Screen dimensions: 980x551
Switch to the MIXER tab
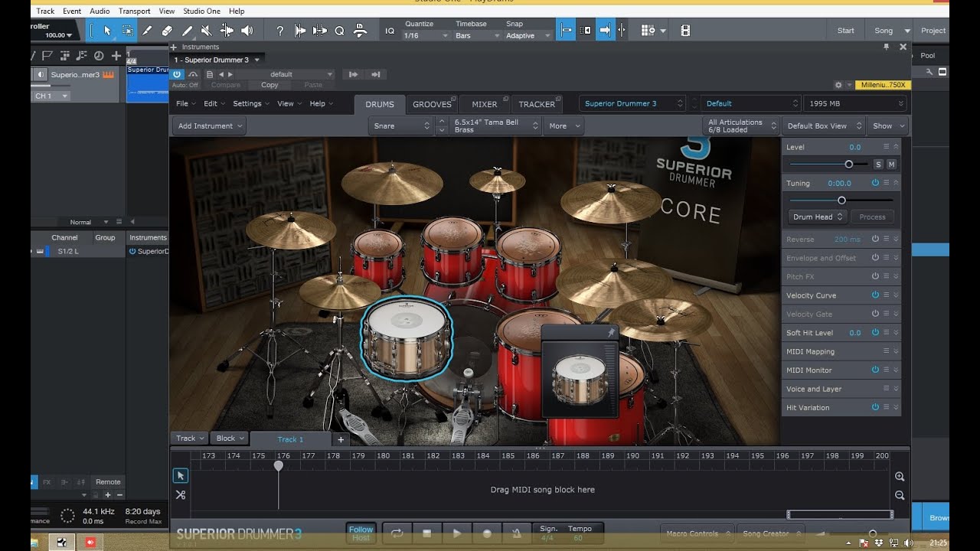point(484,104)
